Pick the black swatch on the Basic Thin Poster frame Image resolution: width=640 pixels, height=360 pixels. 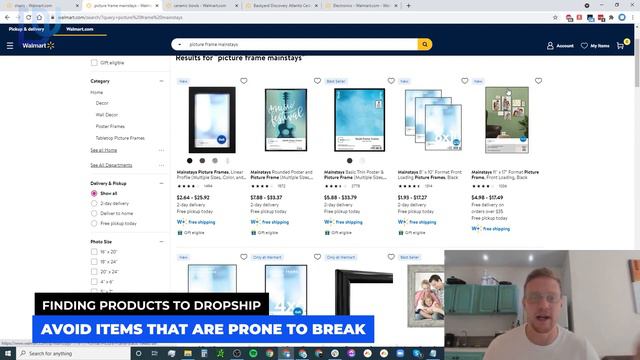(x=349, y=161)
